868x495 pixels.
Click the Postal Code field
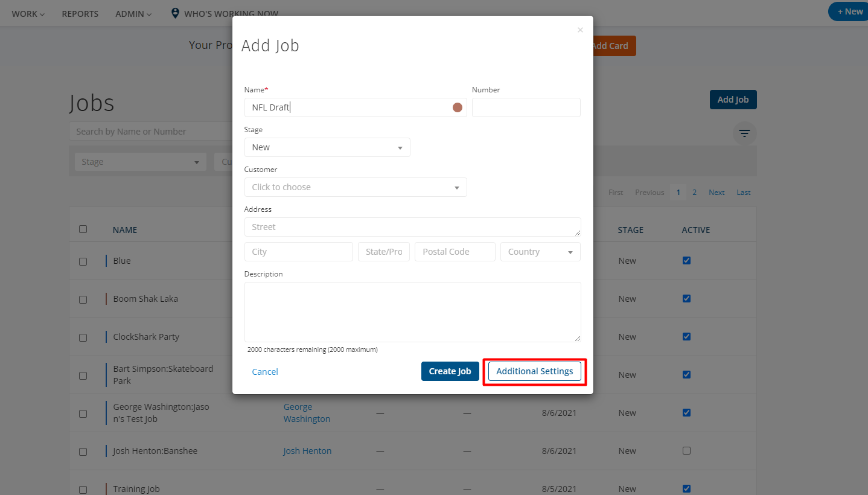click(x=455, y=252)
